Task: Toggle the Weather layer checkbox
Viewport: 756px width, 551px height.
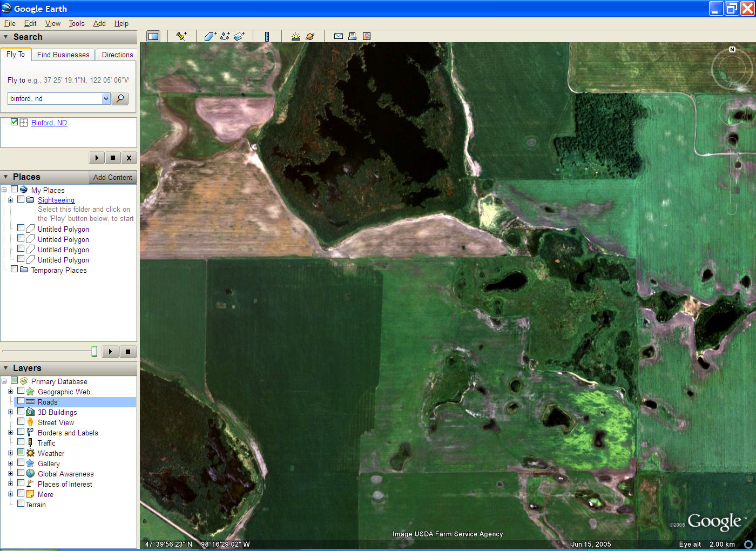Action: point(21,453)
